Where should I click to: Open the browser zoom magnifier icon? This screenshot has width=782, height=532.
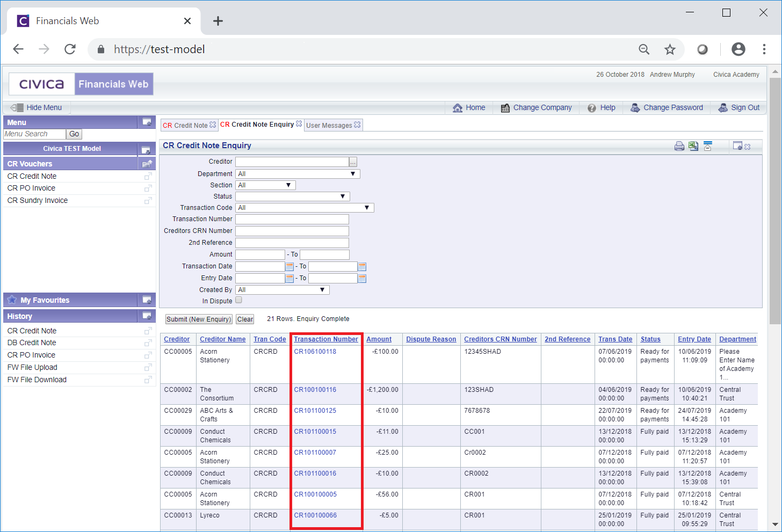(644, 49)
